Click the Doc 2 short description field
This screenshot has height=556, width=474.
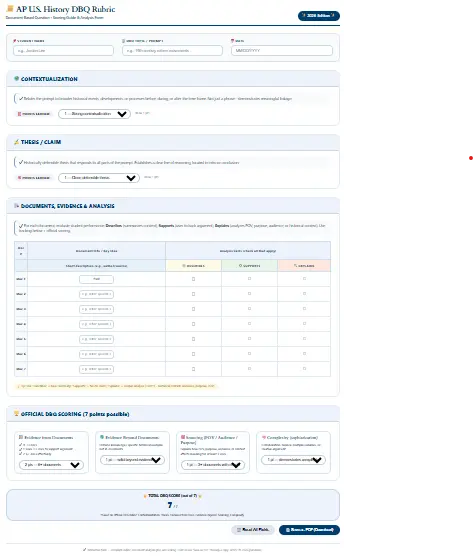click(96, 294)
